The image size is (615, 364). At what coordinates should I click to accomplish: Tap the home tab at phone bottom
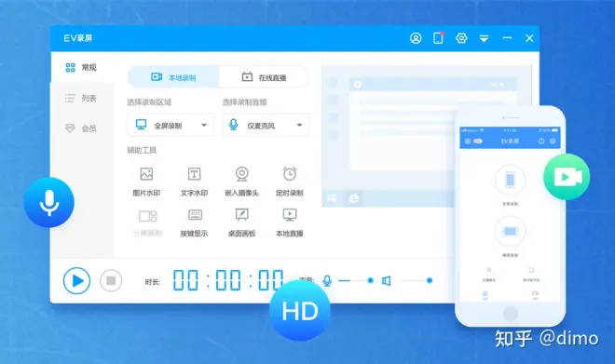click(x=485, y=295)
